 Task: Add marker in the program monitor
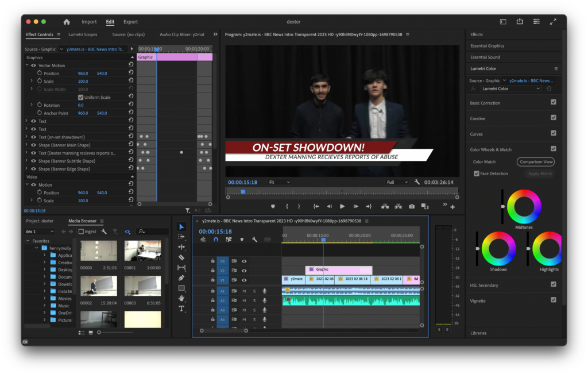point(273,206)
